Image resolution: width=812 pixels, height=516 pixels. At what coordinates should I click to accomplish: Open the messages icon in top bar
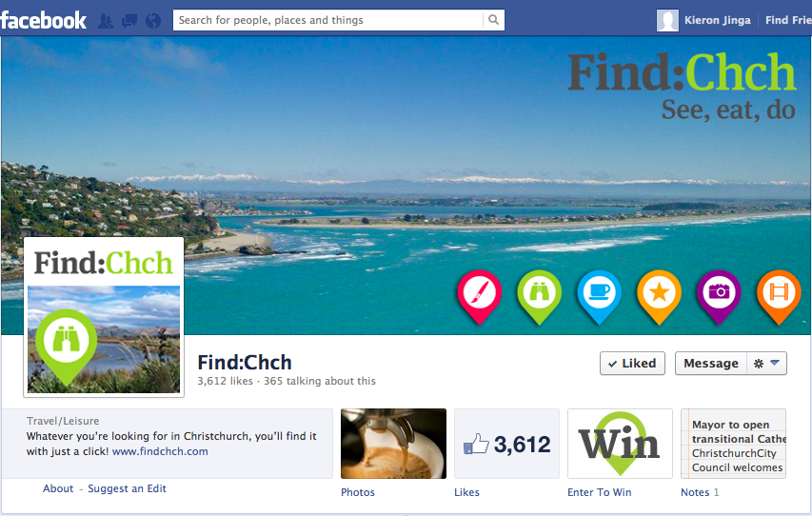click(x=129, y=21)
